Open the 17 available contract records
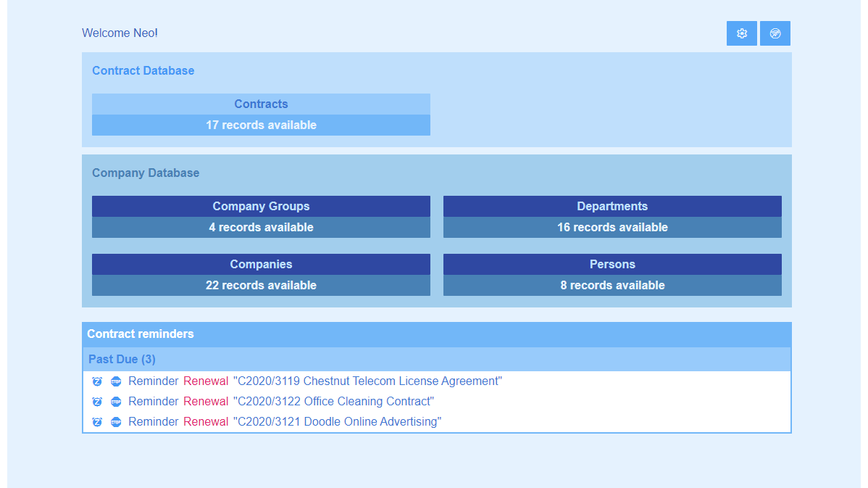Screen dimensions: 868x488 (x=261, y=125)
